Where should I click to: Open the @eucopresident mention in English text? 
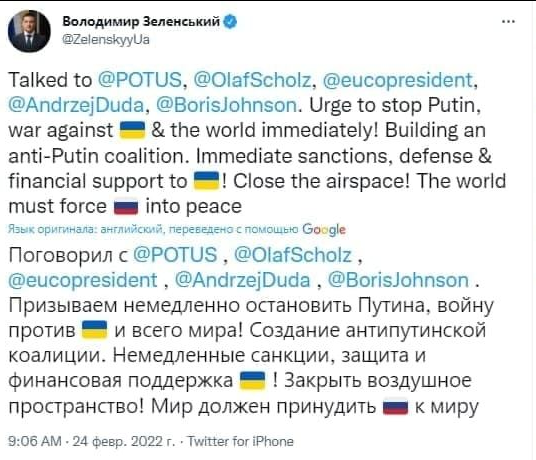[x=398, y=81]
